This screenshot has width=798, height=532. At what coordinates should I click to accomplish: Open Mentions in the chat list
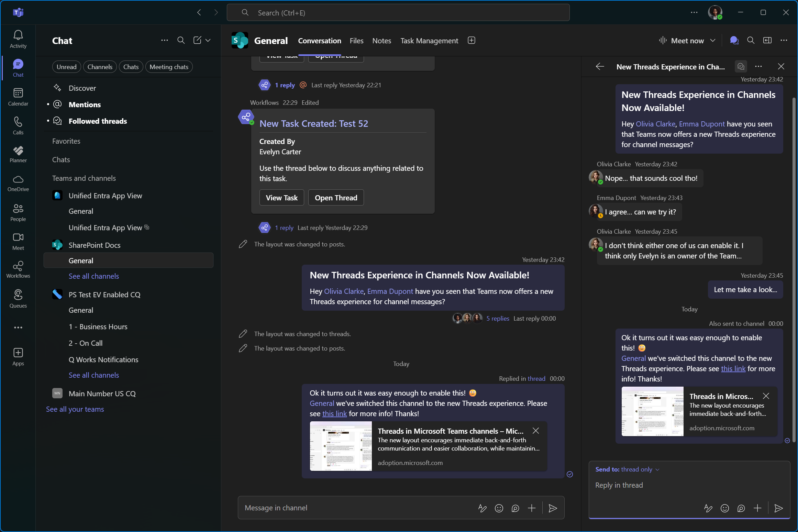[85, 104]
